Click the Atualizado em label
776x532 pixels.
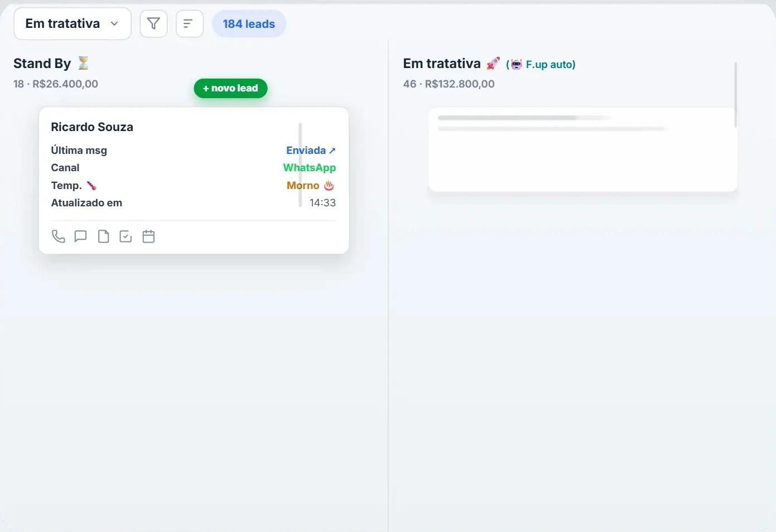tap(86, 203)
